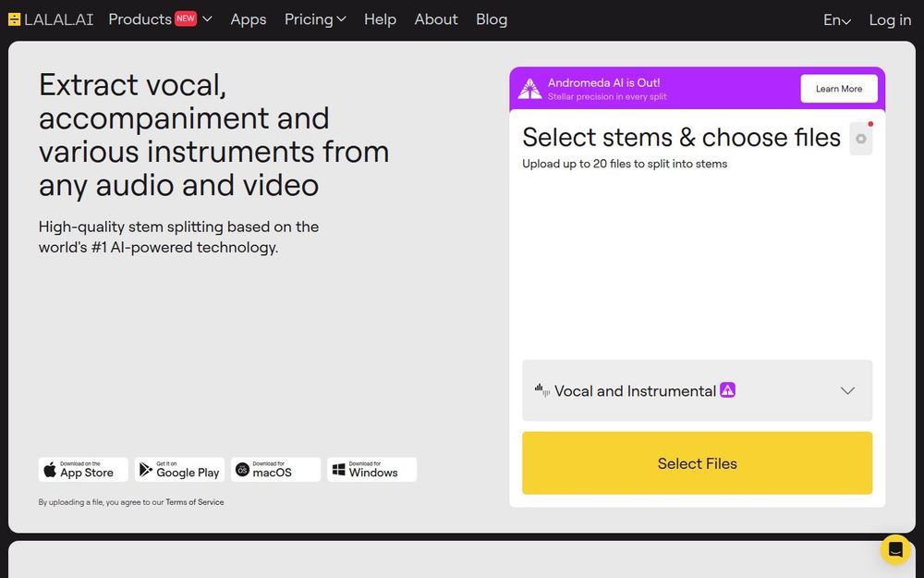
Task: Open the Terms of Service link
Action: (194, 502)
